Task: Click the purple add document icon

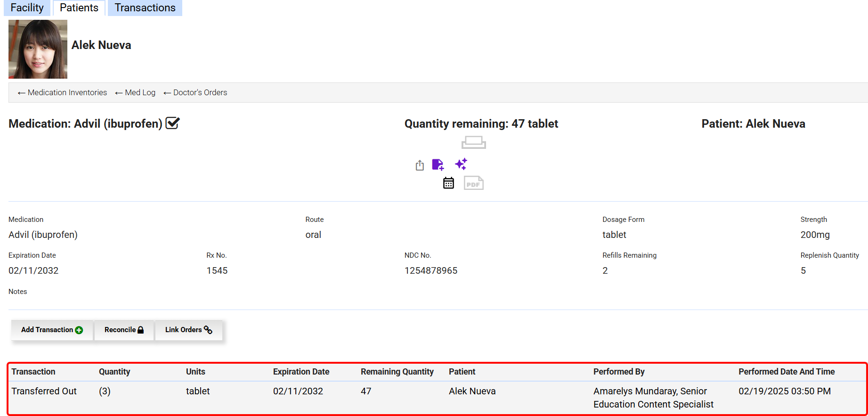Action: pyautogui.click(x=438, y=164)
